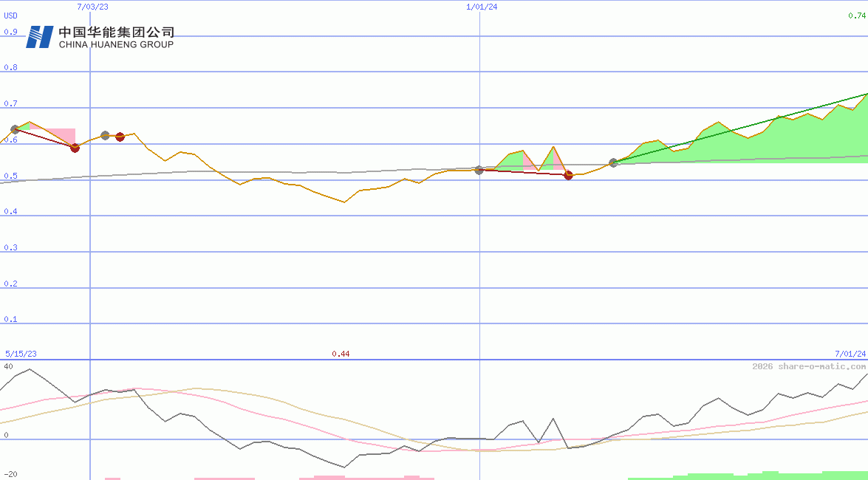Screen dimensions: 868x480
Task: Click the USD currency label
Action: click(x=10, y=16)
